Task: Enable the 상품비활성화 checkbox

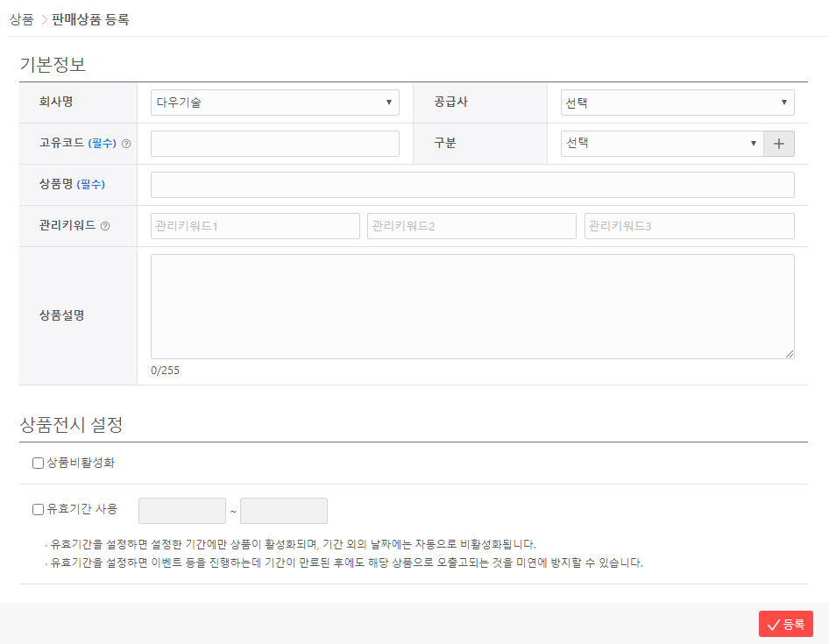Action: (38, 462)
